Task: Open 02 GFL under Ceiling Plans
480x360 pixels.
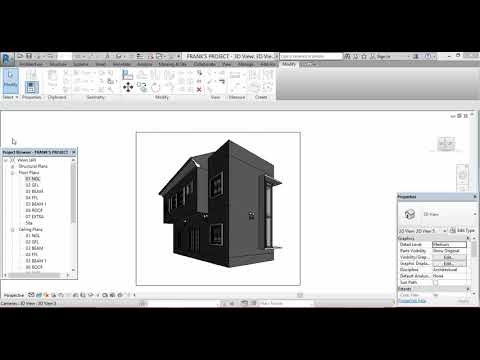Action: 32,242
